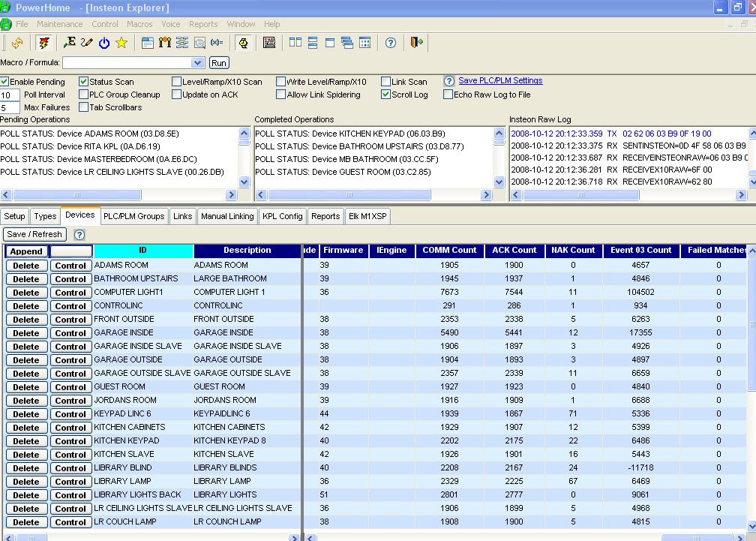Delete the LR COUCH LAMP row
This screenshot has width=756, height=541.
[26, 522]
